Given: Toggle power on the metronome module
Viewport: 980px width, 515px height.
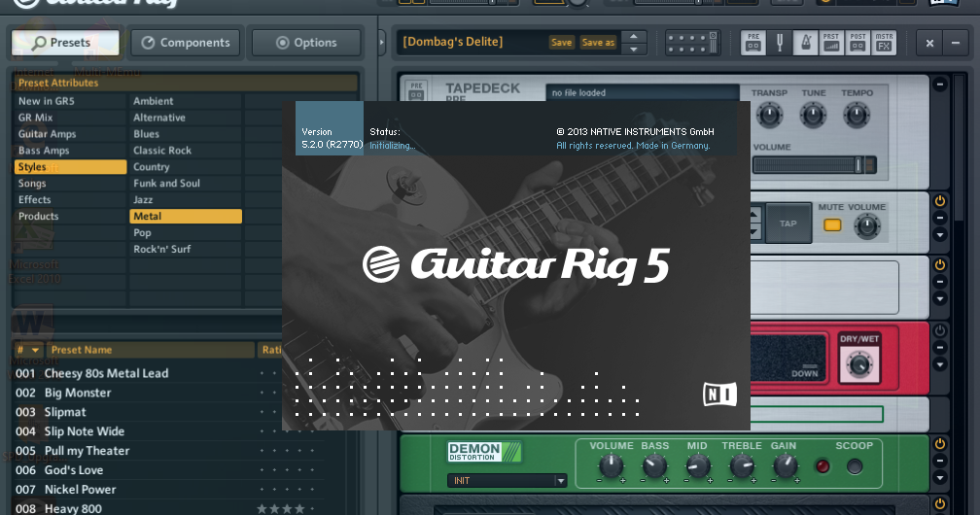Looking at the screenshot, I should (939, 201).
